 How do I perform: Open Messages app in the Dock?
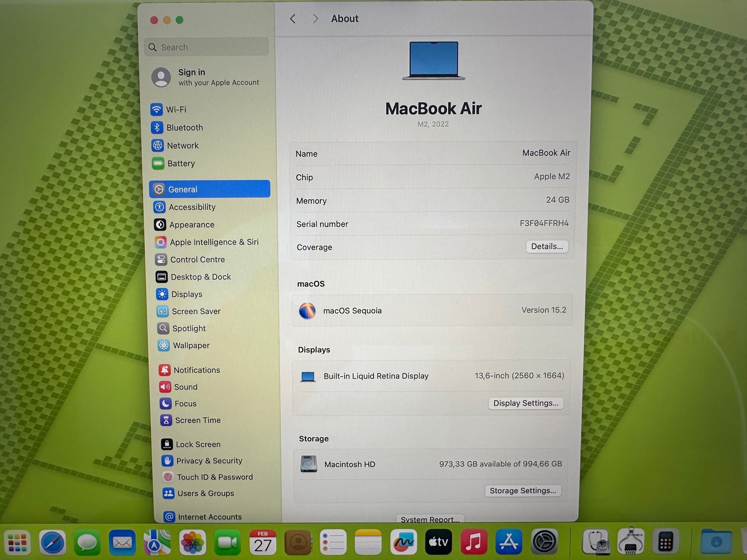click(x=87, y=543)
